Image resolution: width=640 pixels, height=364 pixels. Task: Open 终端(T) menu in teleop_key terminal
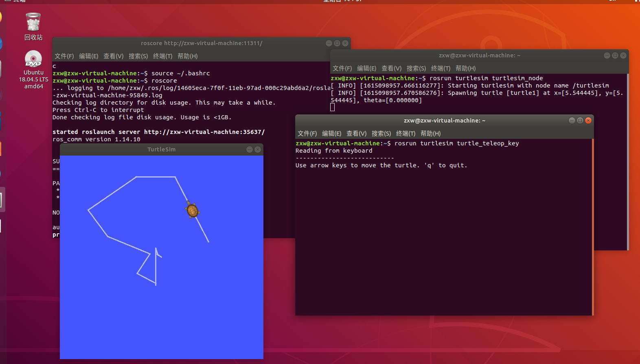406,134
